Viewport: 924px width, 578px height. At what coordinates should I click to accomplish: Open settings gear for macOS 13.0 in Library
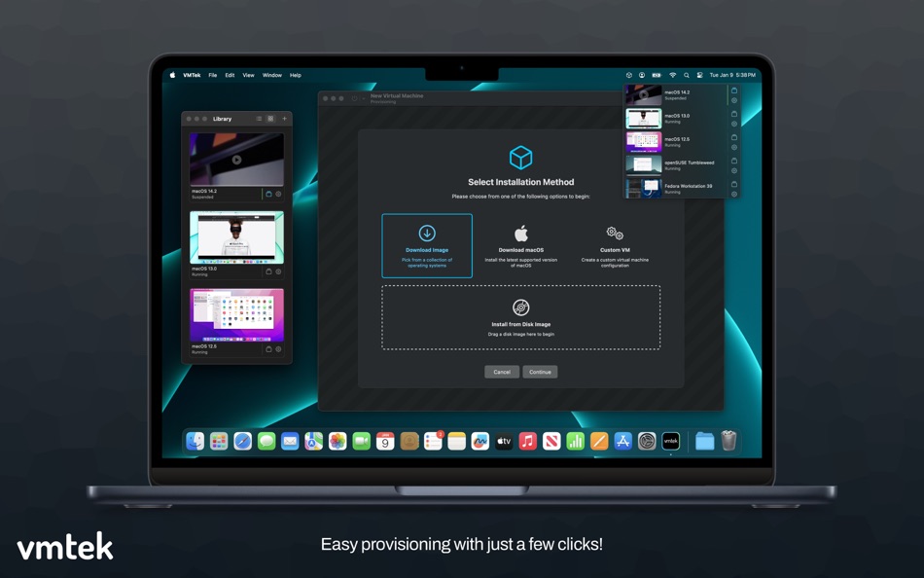[x=279, y=271]
